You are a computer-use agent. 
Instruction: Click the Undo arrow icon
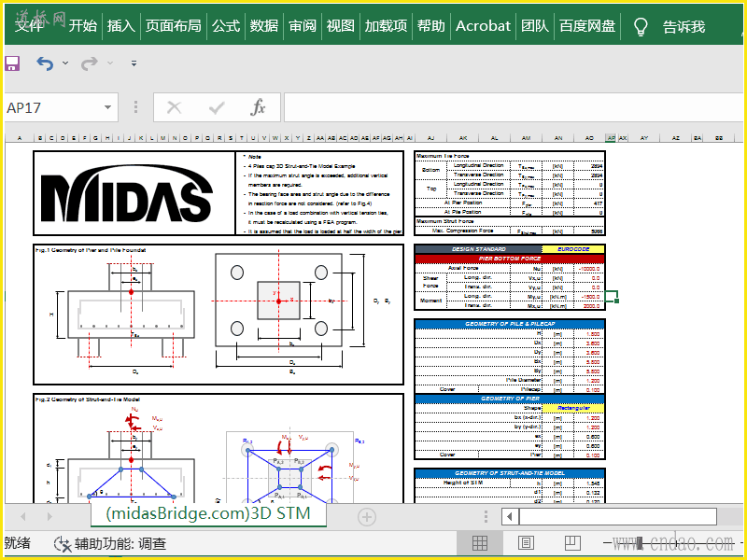point(45,63)
